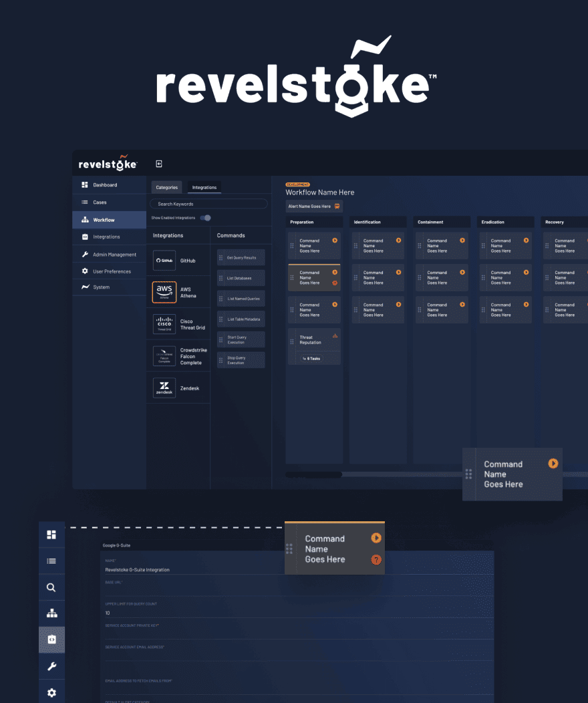The image size is (588, 703).
Task: Open the Zendesk integration icon
Action: (164, 388)
